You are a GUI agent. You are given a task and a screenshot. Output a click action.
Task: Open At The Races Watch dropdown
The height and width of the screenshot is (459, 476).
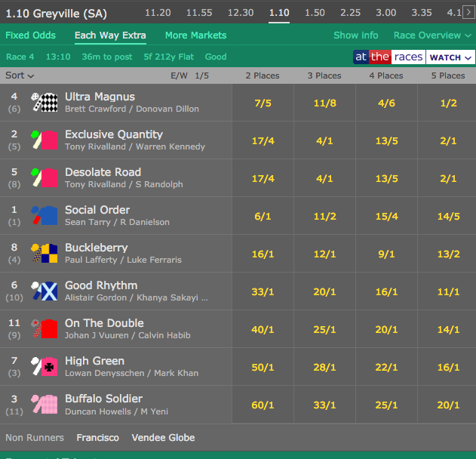450,57
